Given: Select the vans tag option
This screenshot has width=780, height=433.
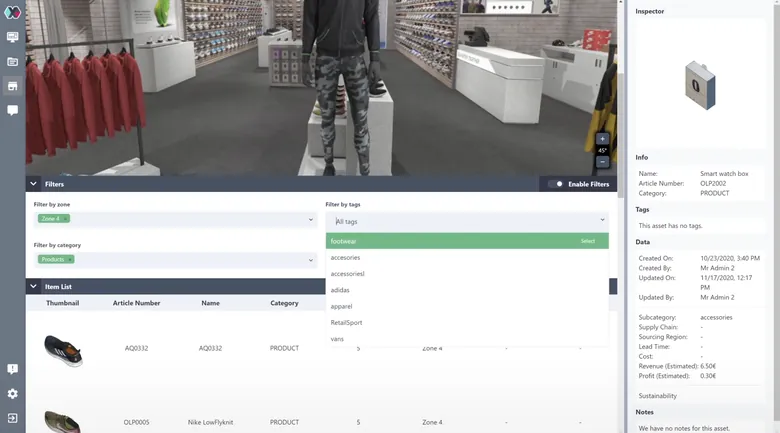Looking at the screenshot, I should tap(467, 339).
